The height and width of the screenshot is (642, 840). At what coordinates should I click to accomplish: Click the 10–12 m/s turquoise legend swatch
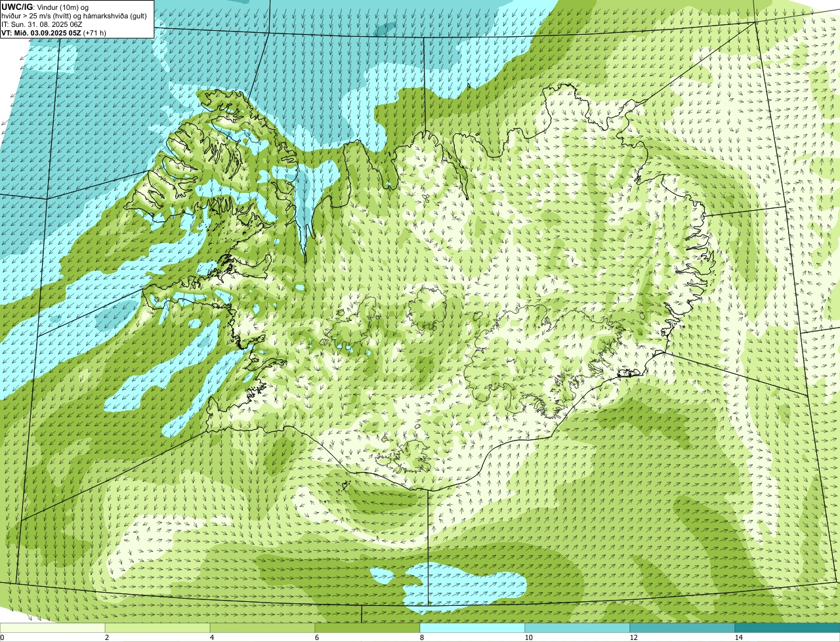tap(577, 628)
